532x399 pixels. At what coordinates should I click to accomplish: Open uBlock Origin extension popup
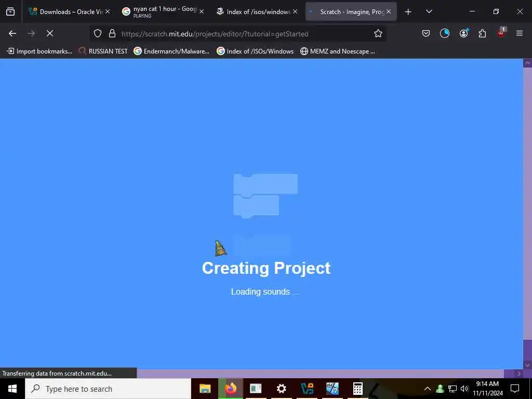tap(501, 33)
